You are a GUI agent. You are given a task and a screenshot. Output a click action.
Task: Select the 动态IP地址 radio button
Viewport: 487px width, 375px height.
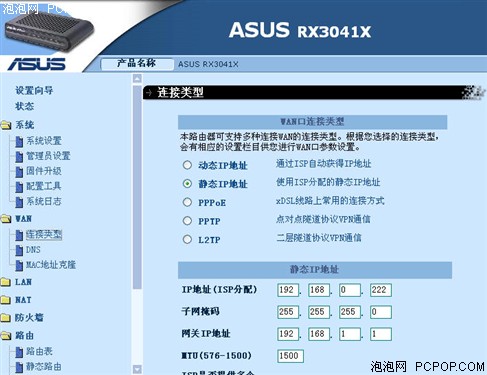pyautogui.click(x=187, y=165)
